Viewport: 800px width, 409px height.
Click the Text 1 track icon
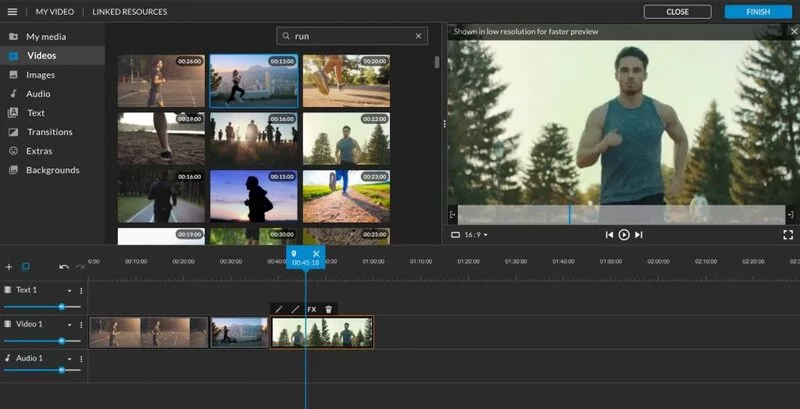tap(8, 290)
